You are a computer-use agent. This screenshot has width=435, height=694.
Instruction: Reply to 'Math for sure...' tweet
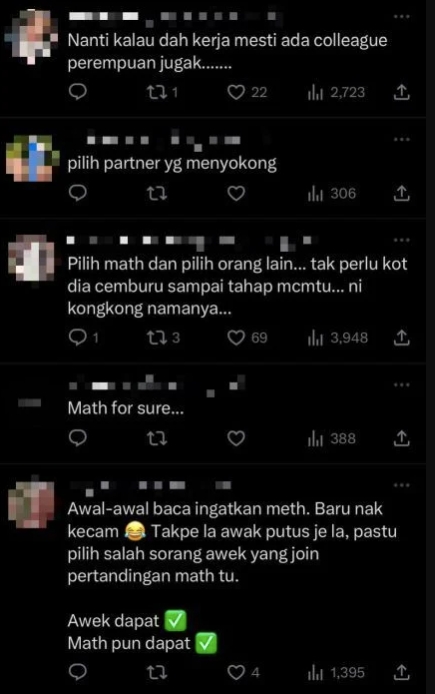point(78,438)
